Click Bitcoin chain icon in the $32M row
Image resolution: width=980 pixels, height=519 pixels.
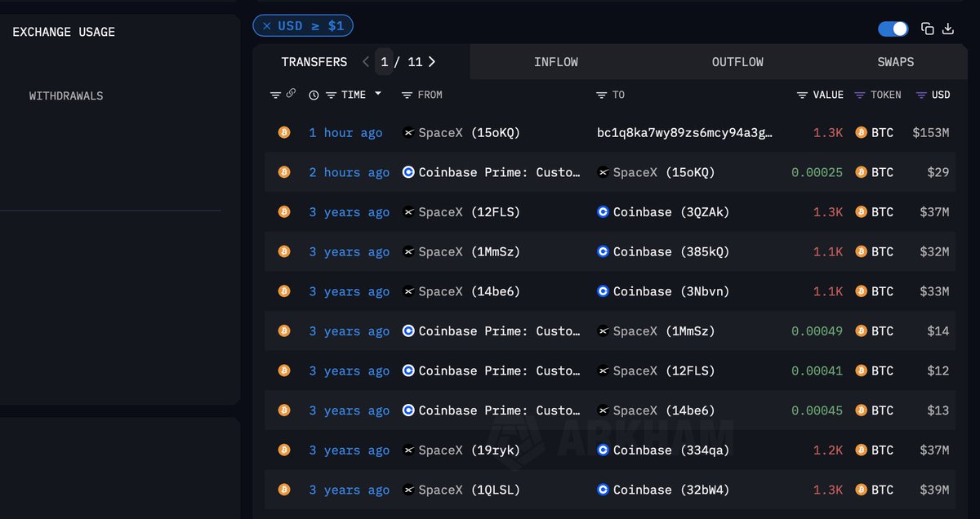[x=284, y=251]
